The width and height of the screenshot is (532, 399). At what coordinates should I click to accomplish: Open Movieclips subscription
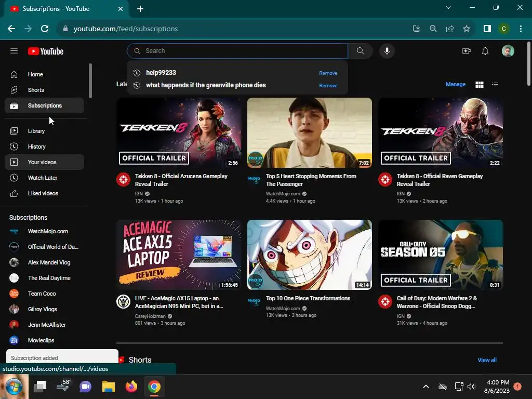click(x=45, y=340)
